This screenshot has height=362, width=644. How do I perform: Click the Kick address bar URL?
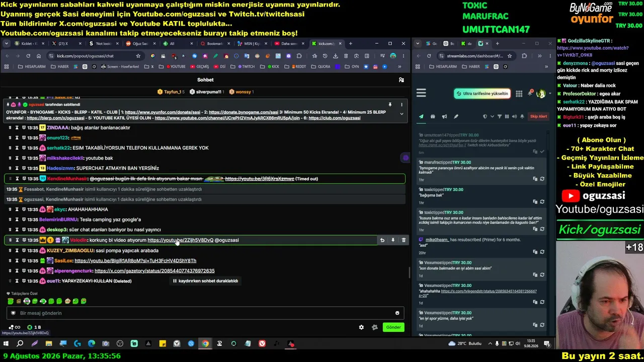pos(86,56)
